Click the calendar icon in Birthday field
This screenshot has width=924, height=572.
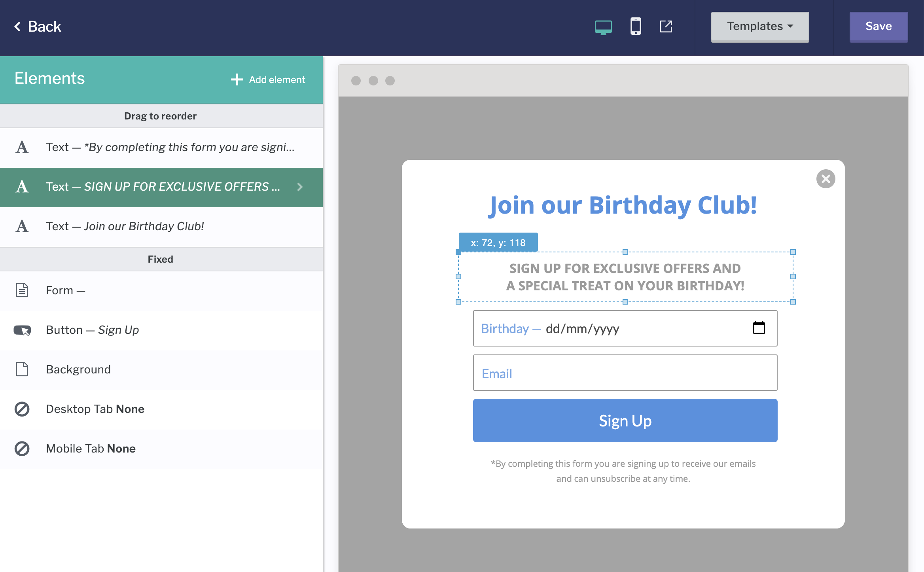(759, 328)
